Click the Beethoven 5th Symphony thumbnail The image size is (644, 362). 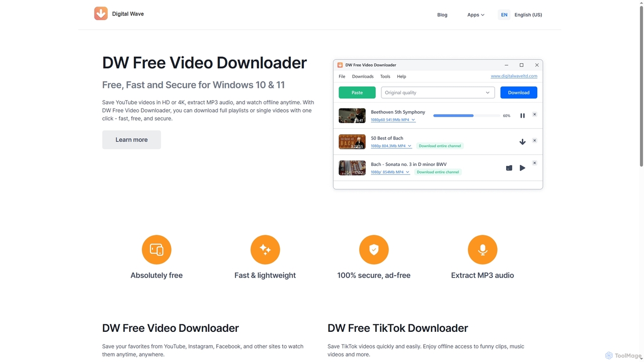[352, 116]
